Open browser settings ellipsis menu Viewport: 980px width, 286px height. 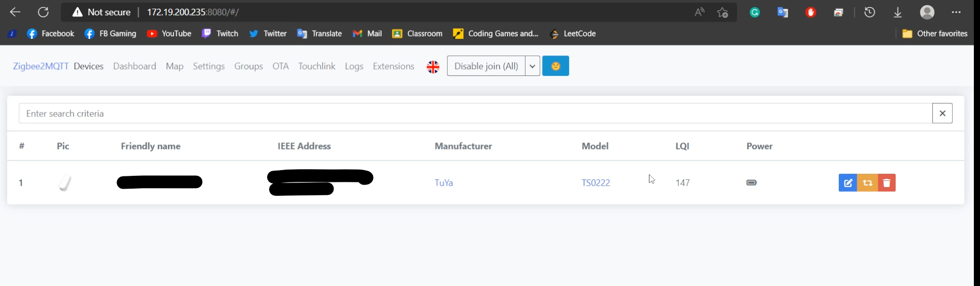pyautogui.click(x=956, y=12)
